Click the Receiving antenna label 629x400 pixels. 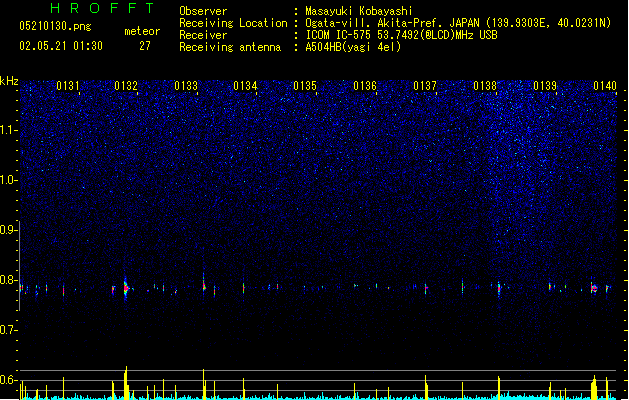pyautogui.click(x=230, y=47)
